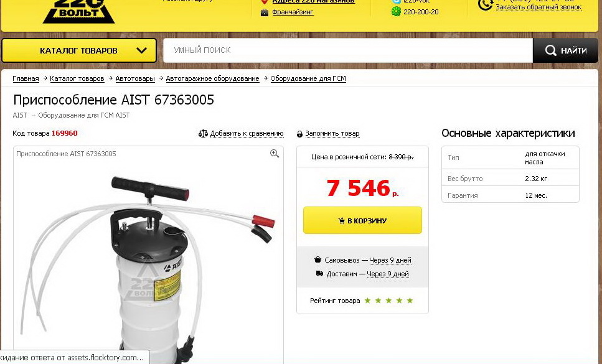Click the magnifier zoom icon on product image
This screenshot has width=602, height=364.
point(274,154)
